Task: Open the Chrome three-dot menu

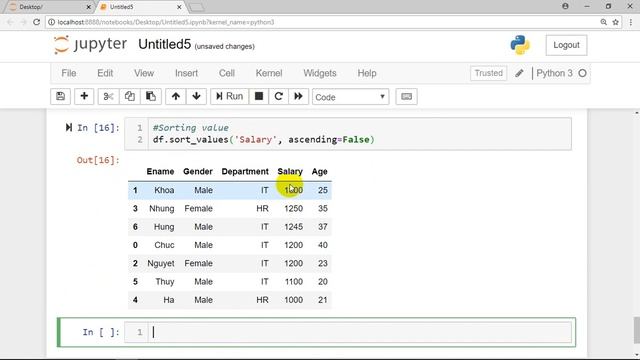Action: tap(631, 22)
